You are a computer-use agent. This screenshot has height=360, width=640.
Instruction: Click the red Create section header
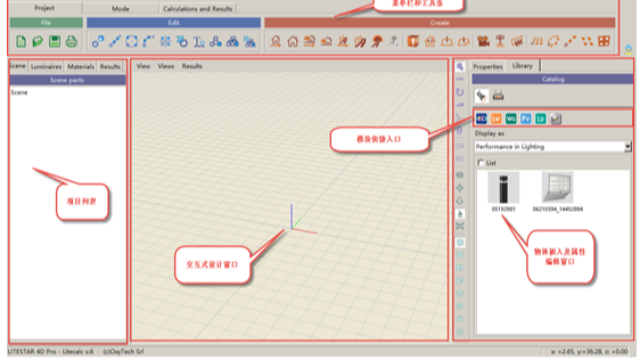[x=440, y=23]
